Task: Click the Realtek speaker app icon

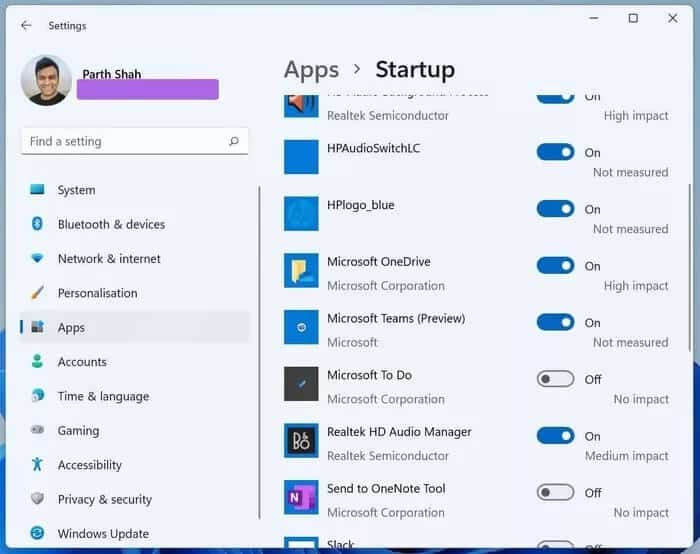Action: (x=301, y=106)
